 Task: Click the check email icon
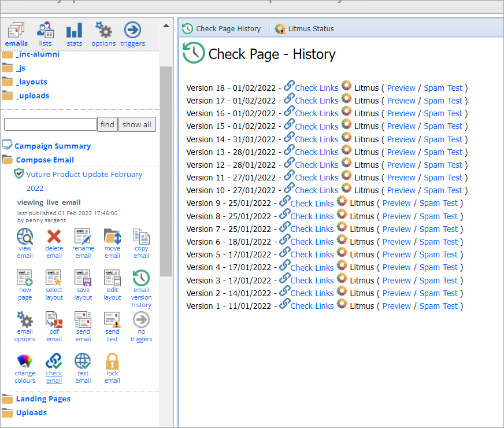point(54,361)
